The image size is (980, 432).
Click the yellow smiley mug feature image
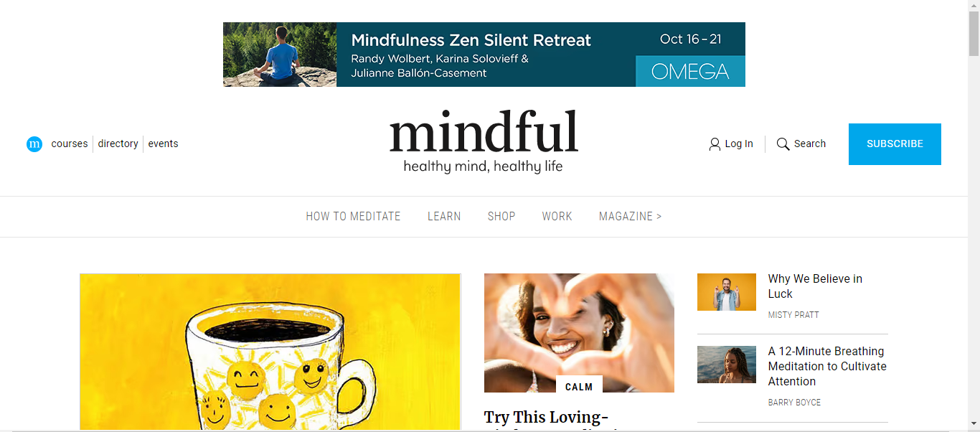point(270,352)
